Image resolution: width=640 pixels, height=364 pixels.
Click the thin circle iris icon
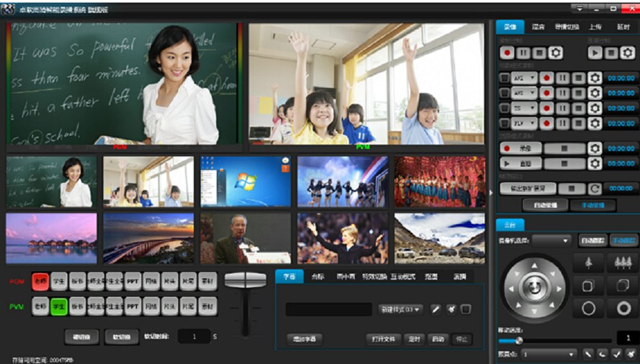click(589, 308)
